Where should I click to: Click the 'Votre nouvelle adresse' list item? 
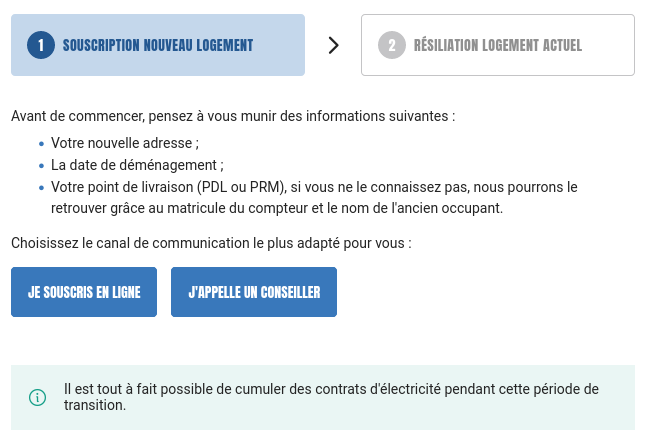pos(125,143)
